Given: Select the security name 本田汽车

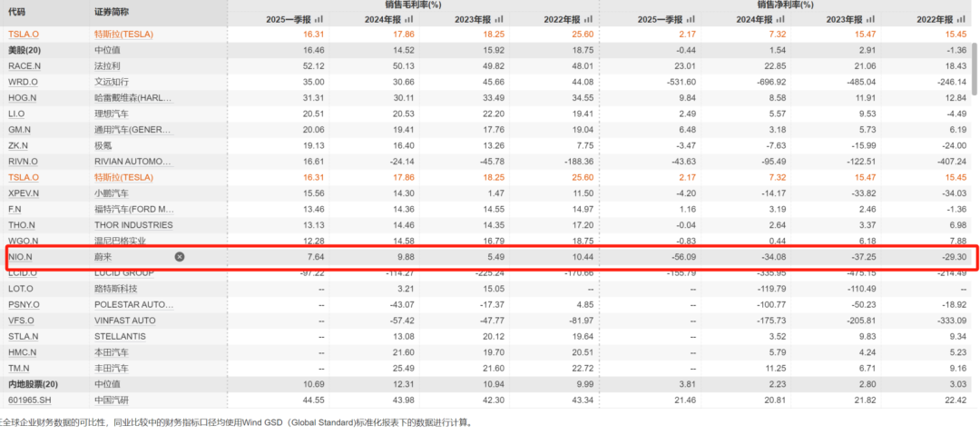Looking at the screenshot, I should pos(112,352).
